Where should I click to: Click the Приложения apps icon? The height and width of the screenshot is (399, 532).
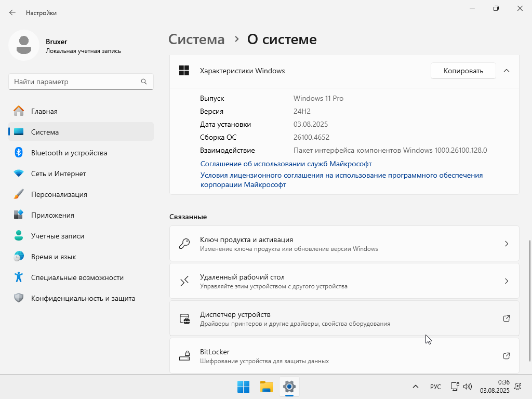pos(19,215)
